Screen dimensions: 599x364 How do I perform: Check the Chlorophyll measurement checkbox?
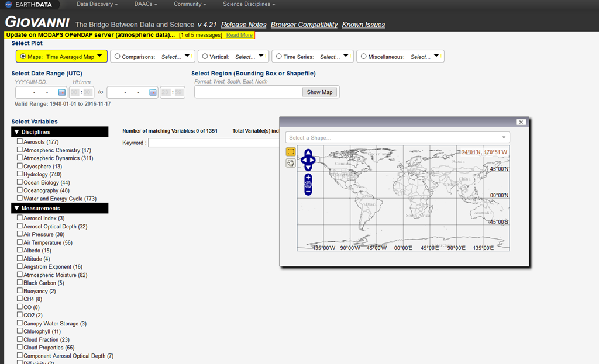click(19, 331)
